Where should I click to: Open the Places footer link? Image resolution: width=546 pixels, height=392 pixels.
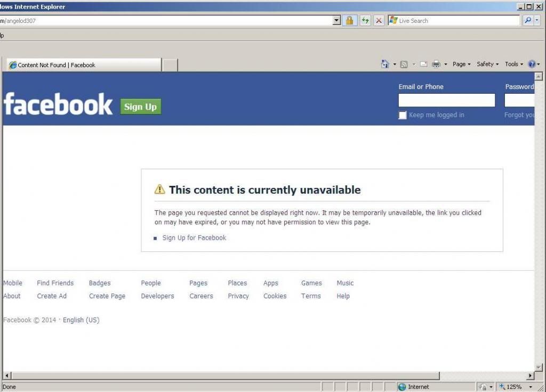(x=237, y=283)
